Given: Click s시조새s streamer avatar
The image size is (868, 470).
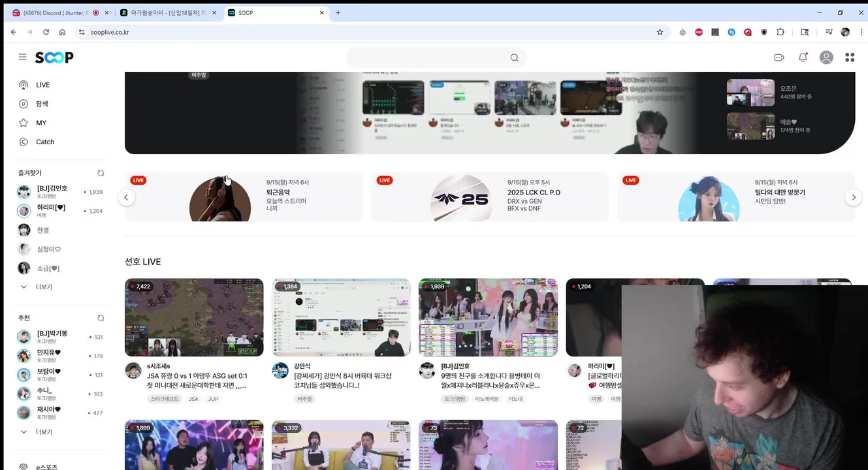Looking at the screenshot, I should (133, 370).
